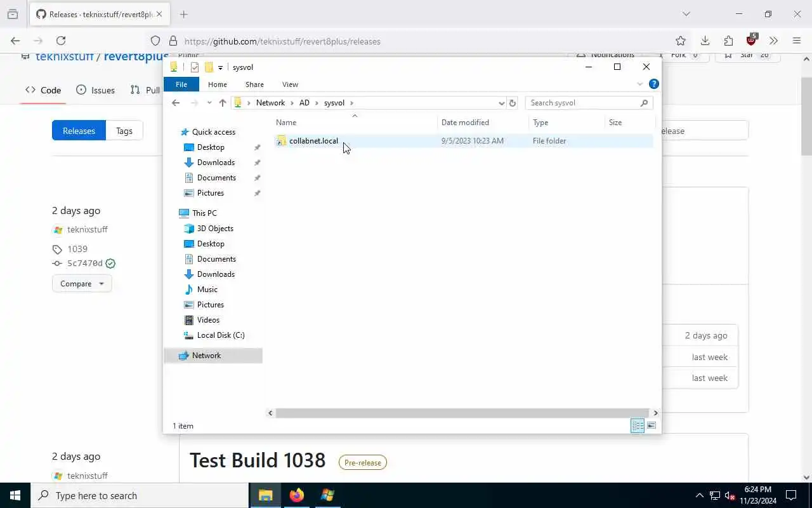This screenshot has width=812, height=508.
Task: Go back in File Explorer
Action: click(x=176, y=103)
